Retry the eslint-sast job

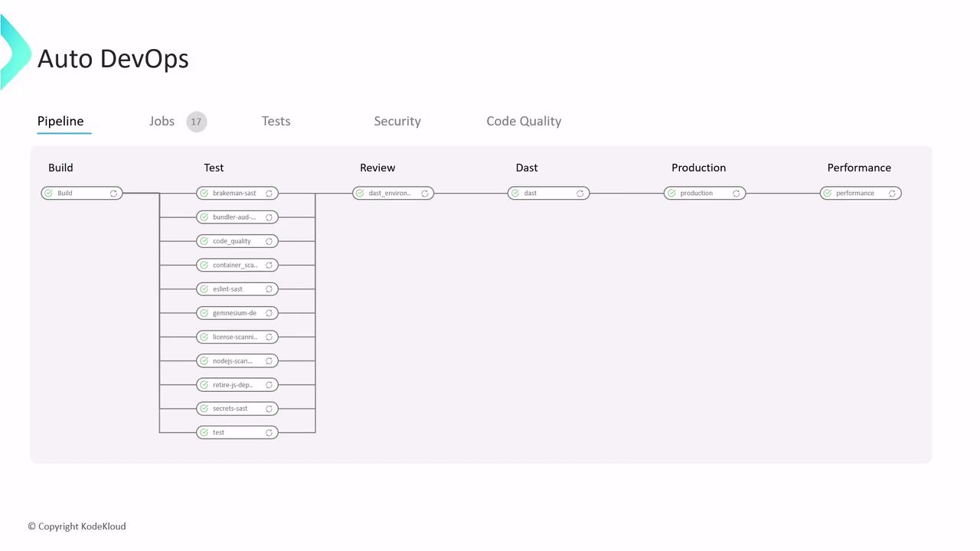pos(269,289)
